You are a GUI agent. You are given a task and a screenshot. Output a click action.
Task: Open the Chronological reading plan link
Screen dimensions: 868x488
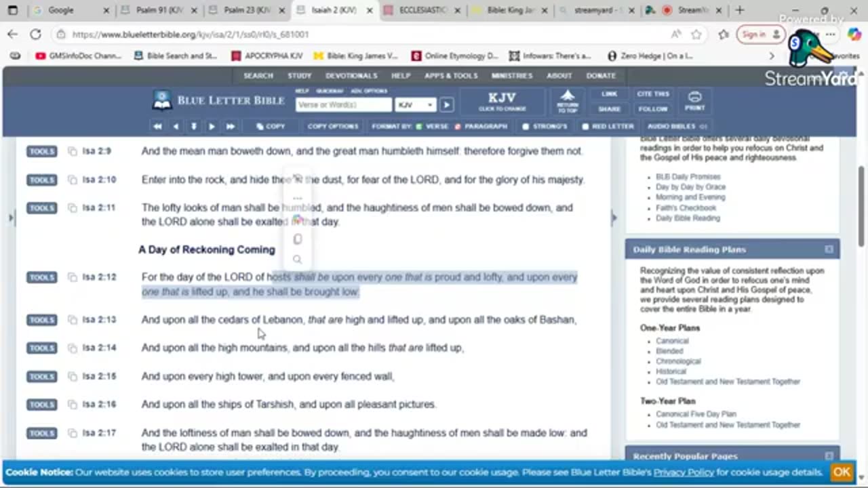678,361
